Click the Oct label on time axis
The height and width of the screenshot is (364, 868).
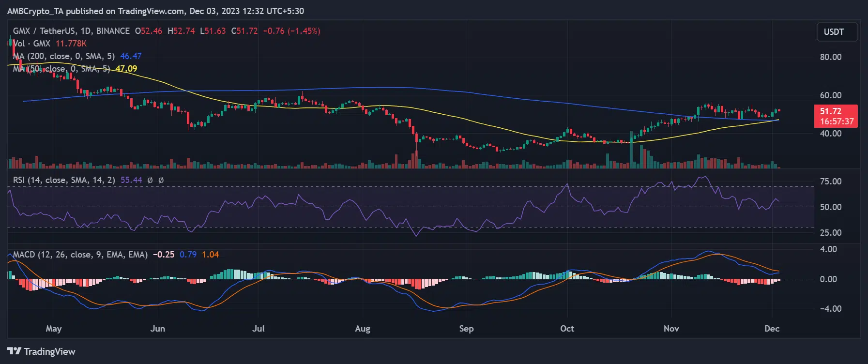point(567,329)
